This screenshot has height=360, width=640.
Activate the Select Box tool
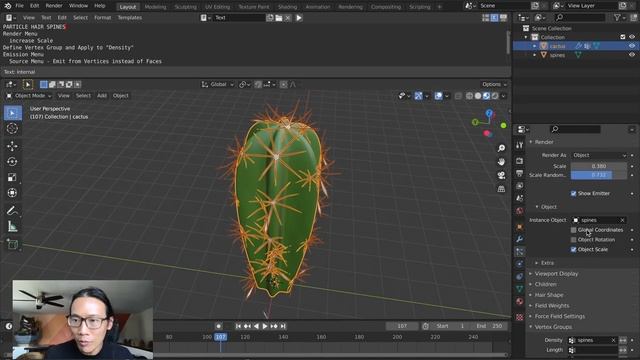[12, 113]
